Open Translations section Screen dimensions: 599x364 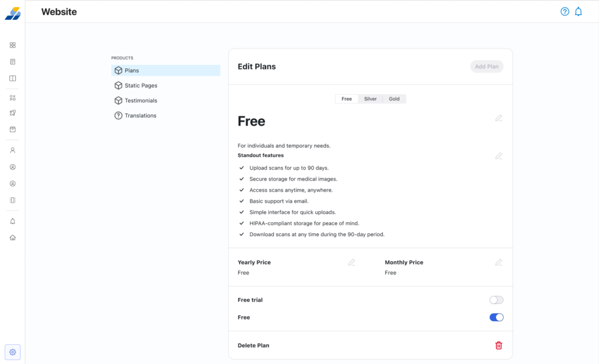140,116
